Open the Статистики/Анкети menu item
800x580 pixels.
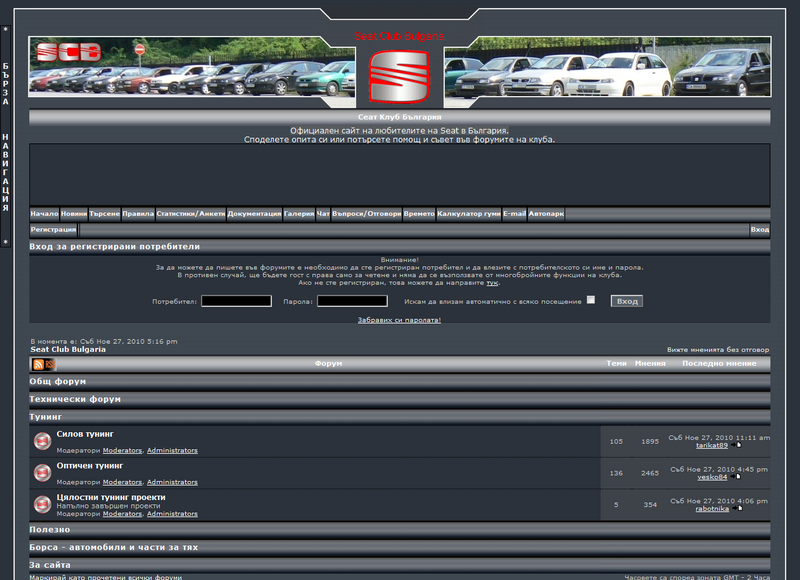point(191,214)
